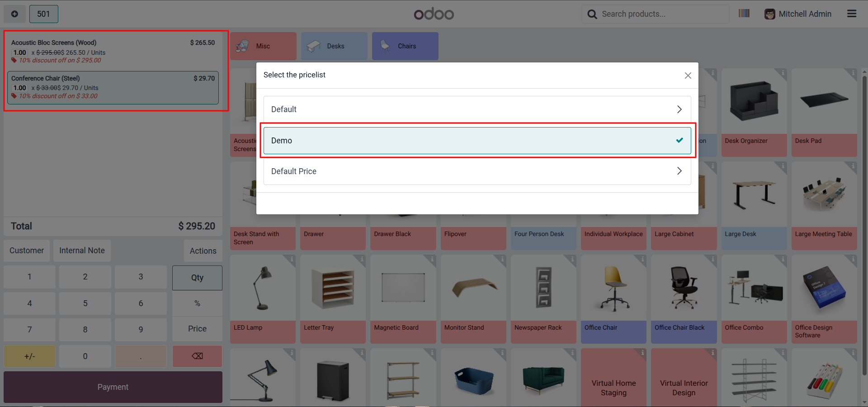Select the Demo pricelist checkmark
This screenshot has width=868, height=407.
679,140
